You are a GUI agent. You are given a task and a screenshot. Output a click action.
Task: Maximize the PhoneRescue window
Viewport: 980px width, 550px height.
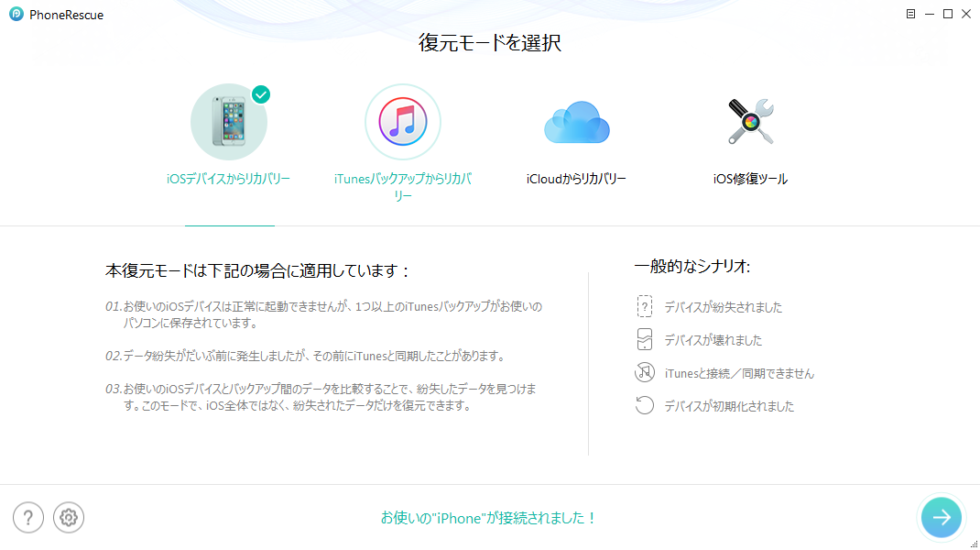948,14
